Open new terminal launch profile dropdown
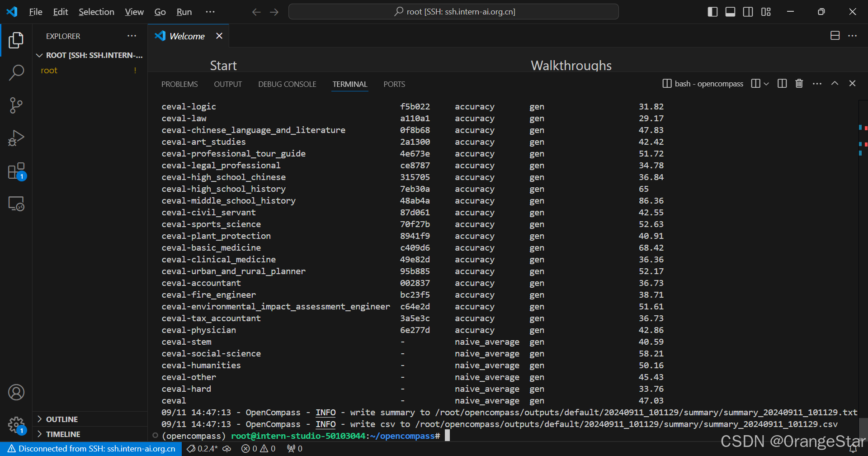The image size is (868, 456). [766, 84]
